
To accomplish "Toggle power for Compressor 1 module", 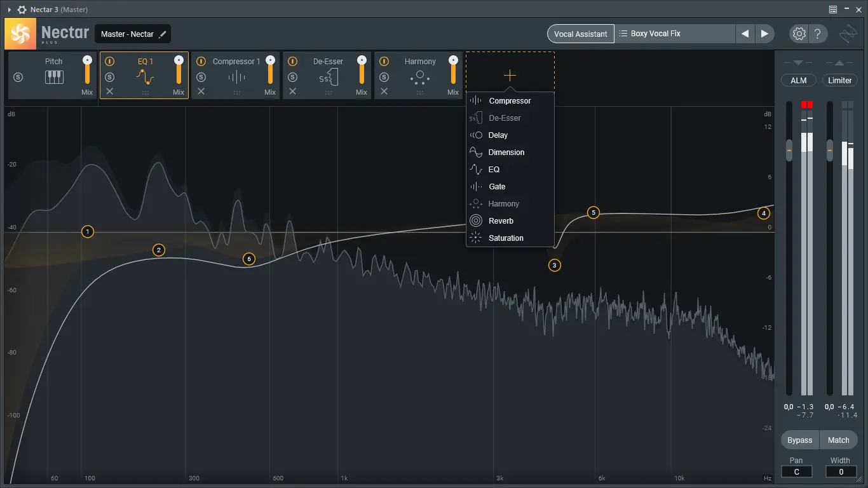I will click(x=201, y=62).
